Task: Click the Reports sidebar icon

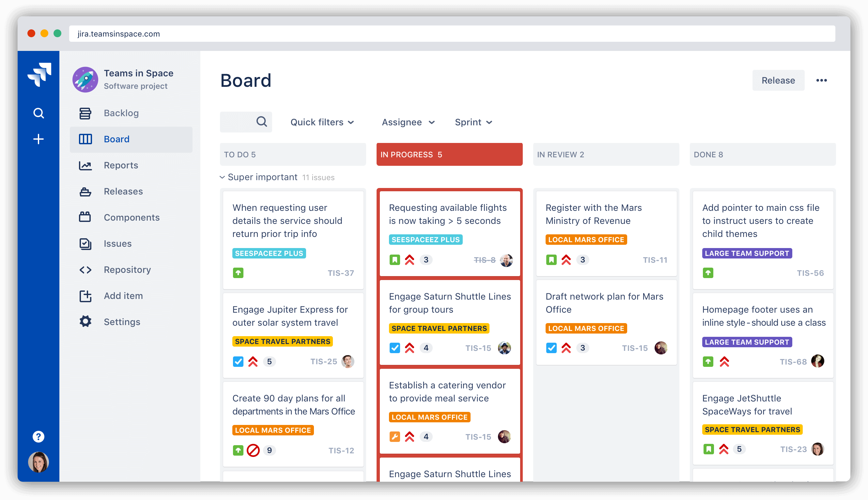Action: [x=86, y=165]
